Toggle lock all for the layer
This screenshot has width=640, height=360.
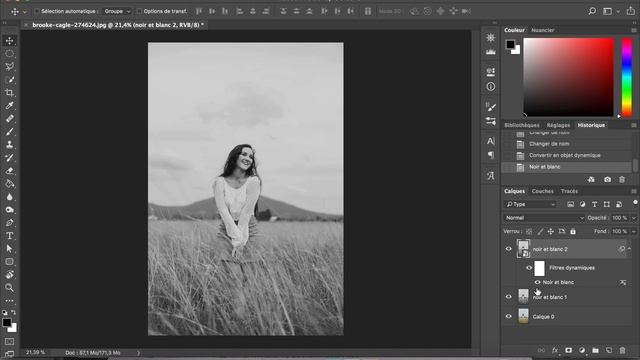point(573,231)
